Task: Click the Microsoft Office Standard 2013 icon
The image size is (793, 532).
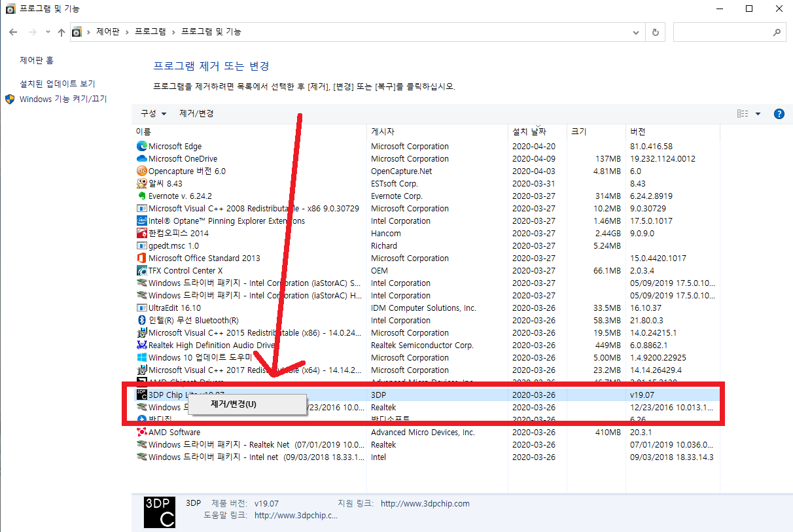Action: [x=142, y=258]
